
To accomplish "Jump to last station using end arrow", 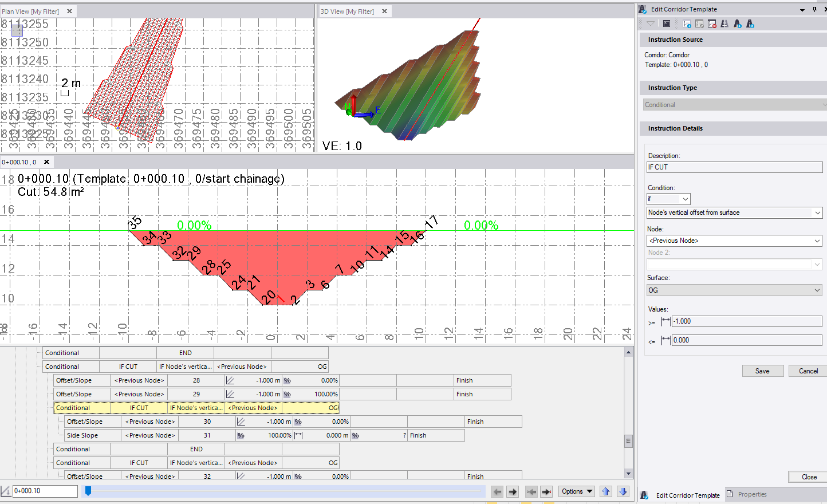I will click(x=546, y=491).
